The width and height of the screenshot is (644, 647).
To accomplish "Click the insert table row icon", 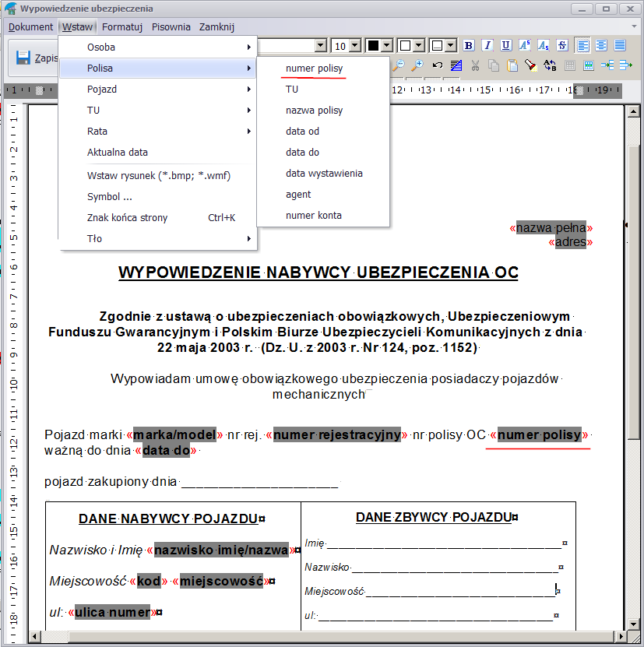I will (607, 65).
